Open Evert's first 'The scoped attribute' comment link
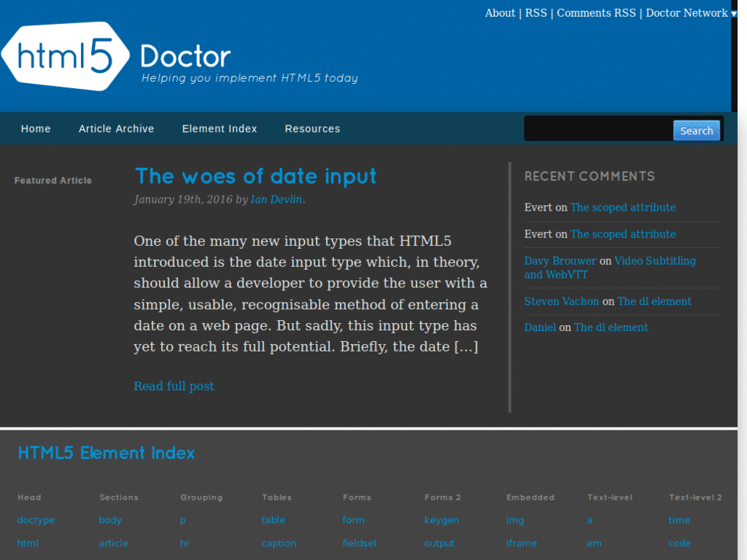Image resolution: width=747 pixels, height=560 pixels. pyautogui.click(x=623, y=207)
